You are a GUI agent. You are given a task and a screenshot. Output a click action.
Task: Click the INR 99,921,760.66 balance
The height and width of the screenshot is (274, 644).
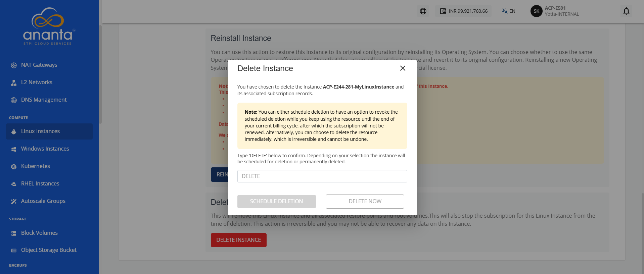click(468, 11)
